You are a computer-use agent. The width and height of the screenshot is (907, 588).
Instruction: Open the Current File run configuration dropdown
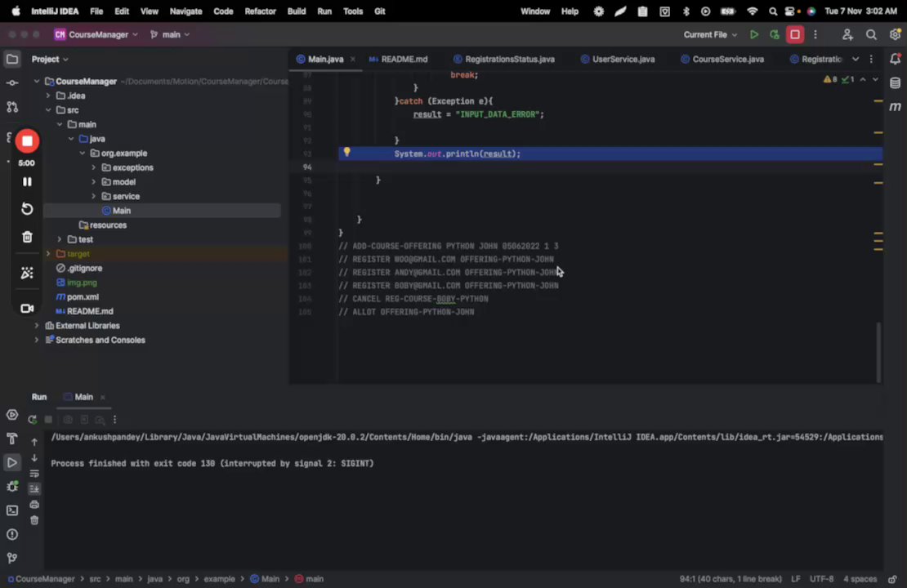click(x=710, y=34)
